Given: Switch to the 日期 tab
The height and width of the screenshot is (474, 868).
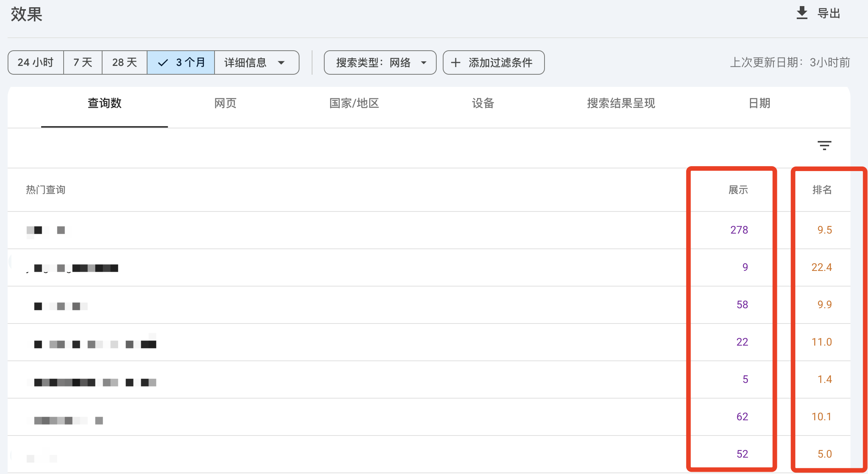Looking at the screenshot, I should click(759, 103).
